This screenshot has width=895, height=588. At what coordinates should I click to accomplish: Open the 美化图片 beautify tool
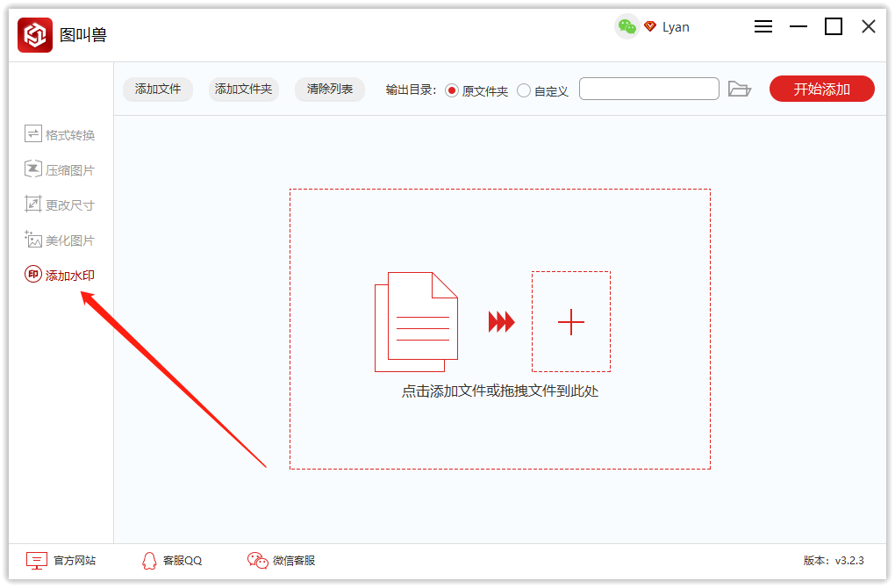click(61, 239)
